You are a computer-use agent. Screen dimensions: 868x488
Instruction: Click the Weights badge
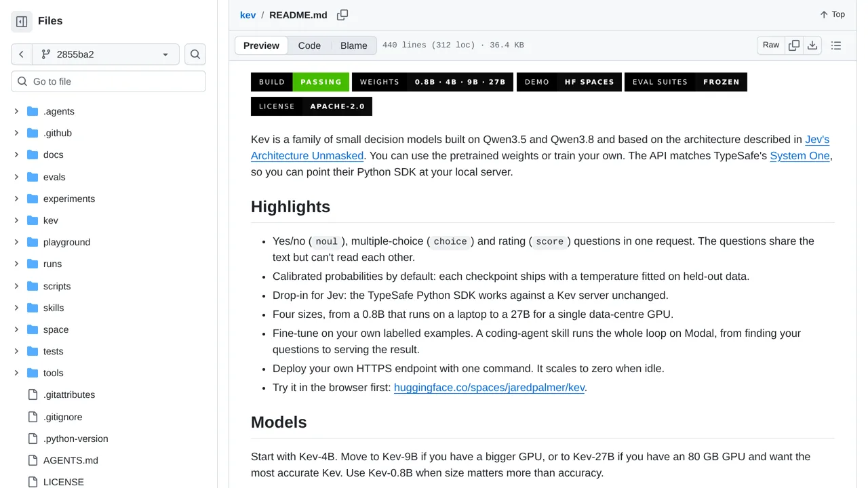pos(433,82)
